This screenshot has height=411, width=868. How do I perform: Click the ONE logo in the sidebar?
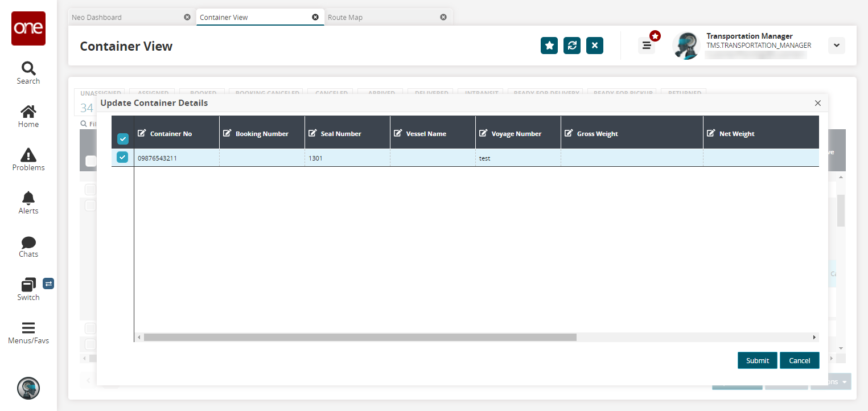[28, 28]
